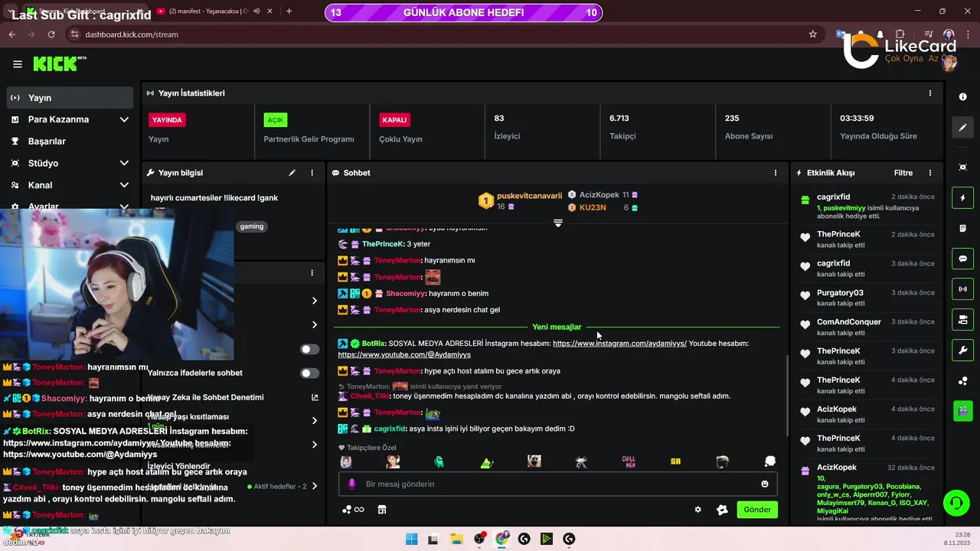Click the shop icon below the message box
The width and height of the screenshot is (980, 551).
coord(382,510)
